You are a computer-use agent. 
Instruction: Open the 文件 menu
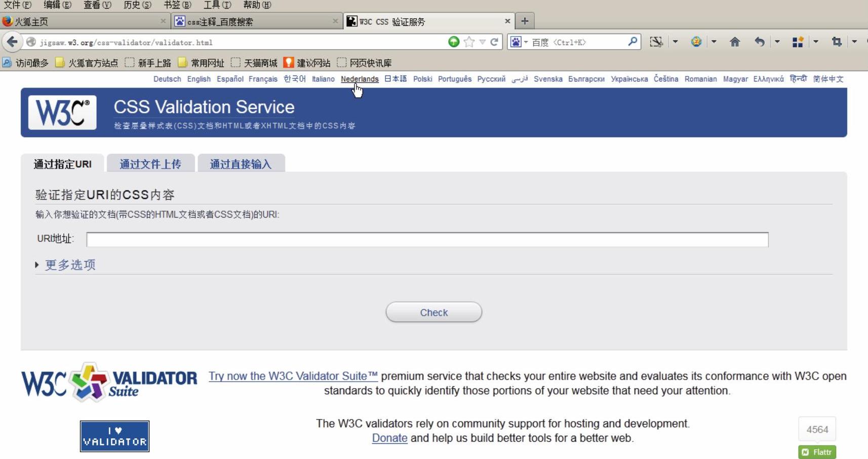pyautogui.click(x=17, y=5)
